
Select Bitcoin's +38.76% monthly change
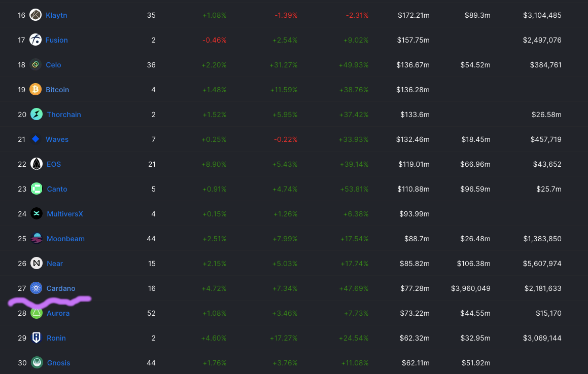click(x=354, y=90)
